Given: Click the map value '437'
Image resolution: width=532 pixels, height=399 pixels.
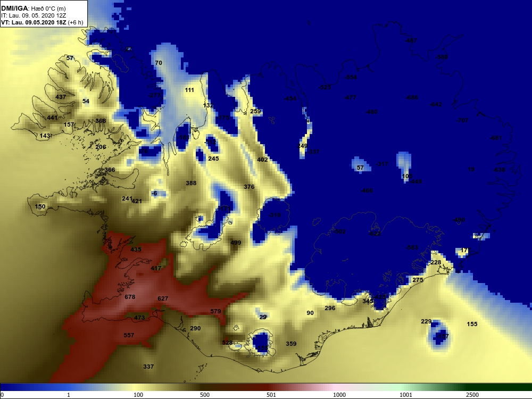Looking at the screenshot, I should click(x=61, y=97).
